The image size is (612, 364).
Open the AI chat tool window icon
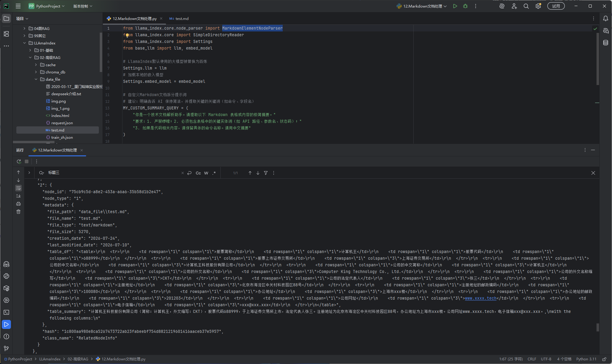(x=606, y=31)
